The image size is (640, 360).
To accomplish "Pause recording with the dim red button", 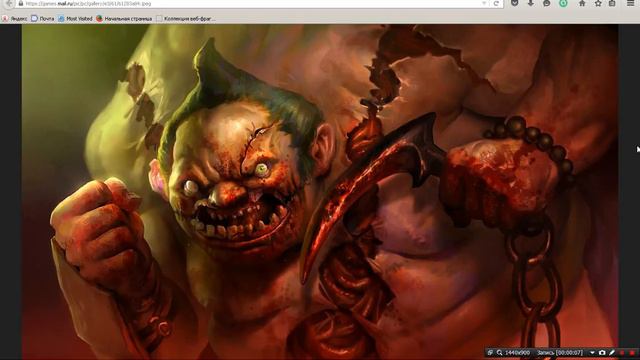I will point(622,353).
